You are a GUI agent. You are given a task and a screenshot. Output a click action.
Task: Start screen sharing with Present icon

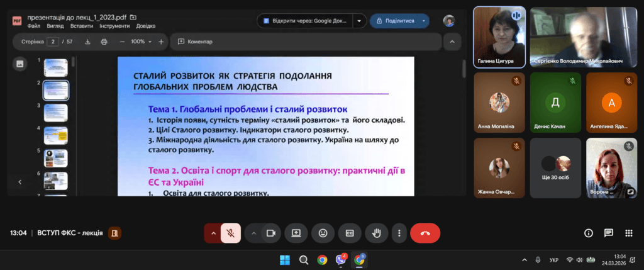point(296,233)
